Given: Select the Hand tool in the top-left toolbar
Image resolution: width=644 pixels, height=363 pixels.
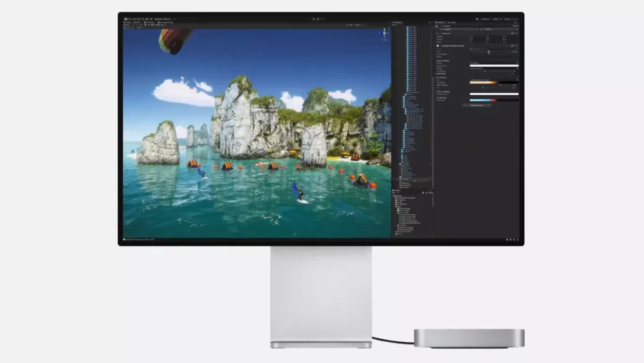Looking at the screenshot, I should pyautogui.click(x=126, y=19).
